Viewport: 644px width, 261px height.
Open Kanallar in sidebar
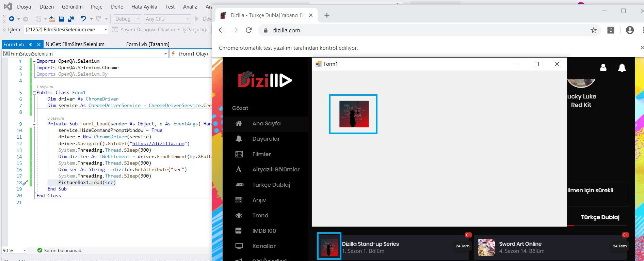click(265, 246)
